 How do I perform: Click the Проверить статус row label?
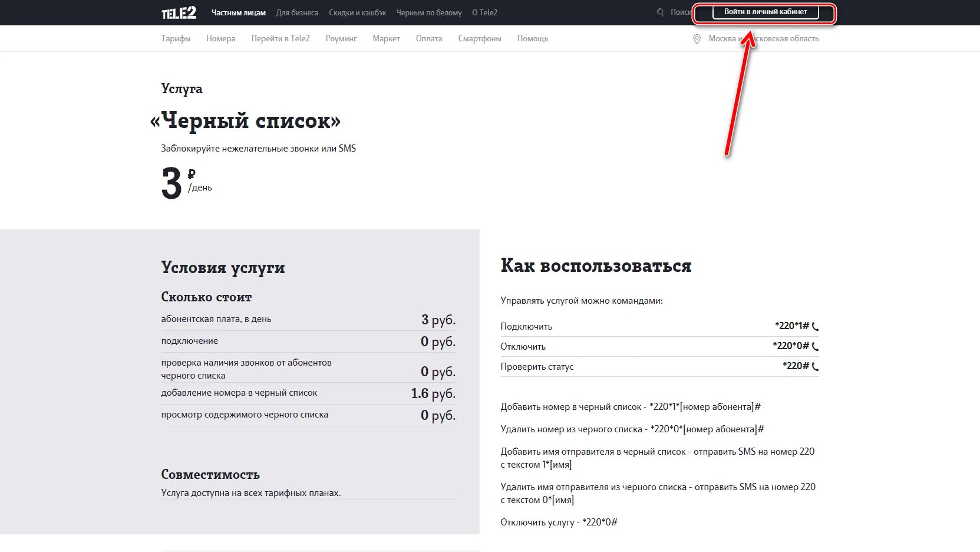click(x=537, y=366)
